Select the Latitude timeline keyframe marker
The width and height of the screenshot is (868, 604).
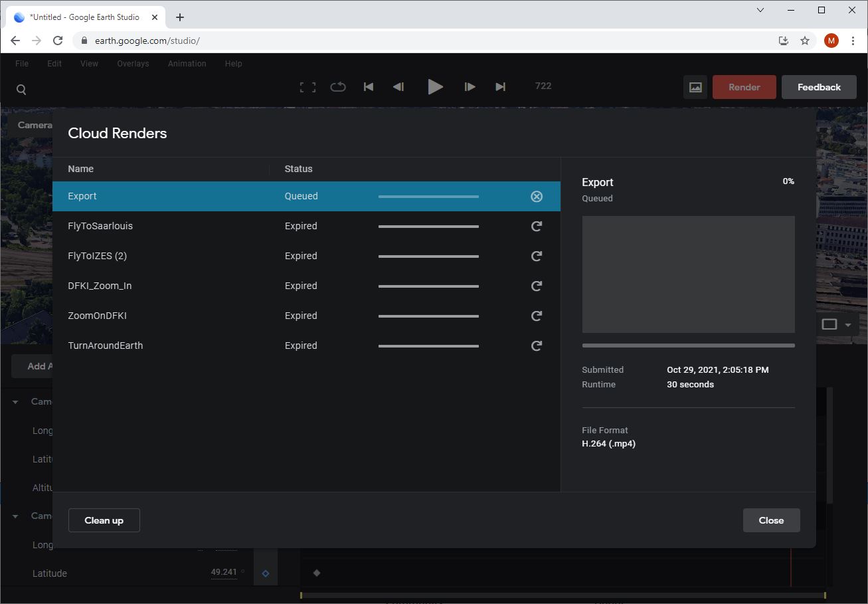[317, 573]
